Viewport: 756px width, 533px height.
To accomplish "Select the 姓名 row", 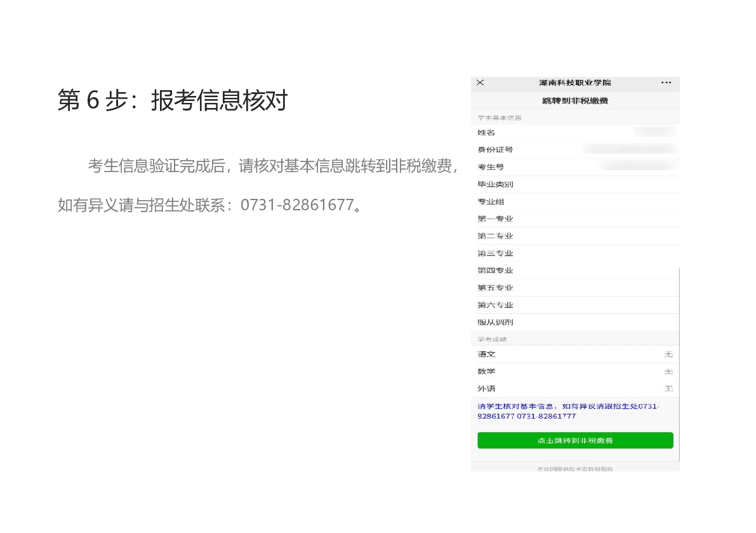I will click(575, 133).
